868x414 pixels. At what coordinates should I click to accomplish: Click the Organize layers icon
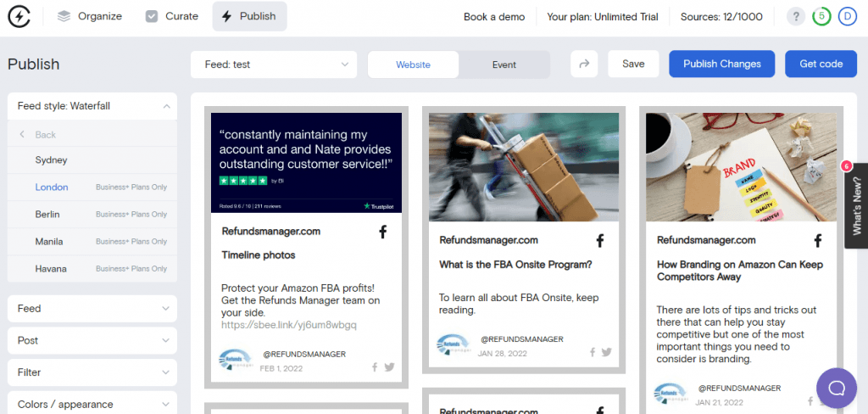click(x=64, y=17)
